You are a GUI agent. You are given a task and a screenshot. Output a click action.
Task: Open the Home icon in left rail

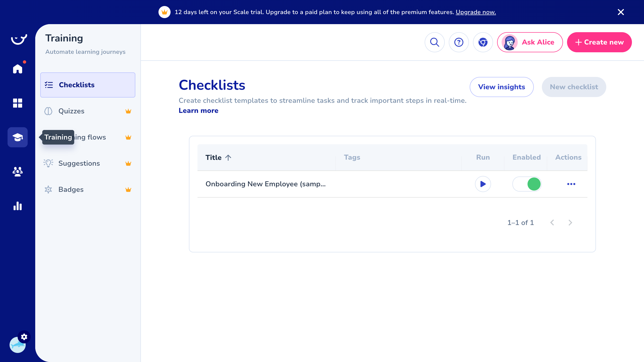(18, 69)
